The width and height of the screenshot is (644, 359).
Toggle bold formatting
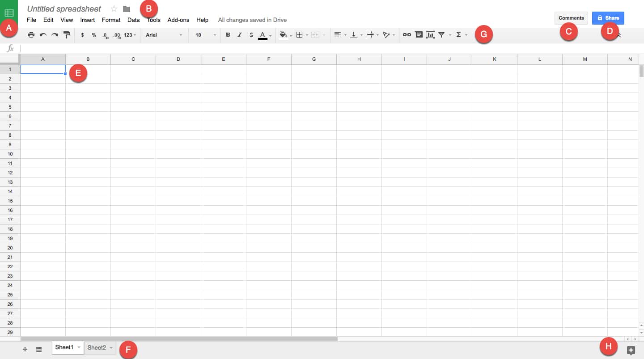[x=228, y=35]
